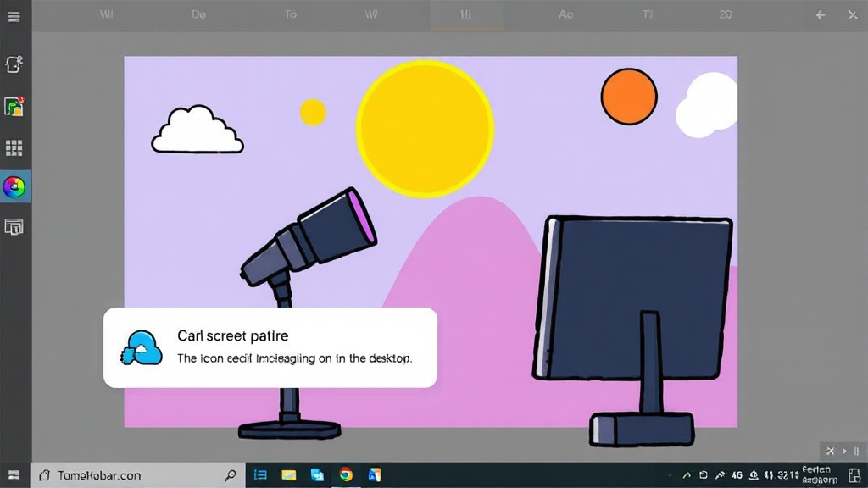
Task: Click the taskbar search field
Action: point(127,475)
